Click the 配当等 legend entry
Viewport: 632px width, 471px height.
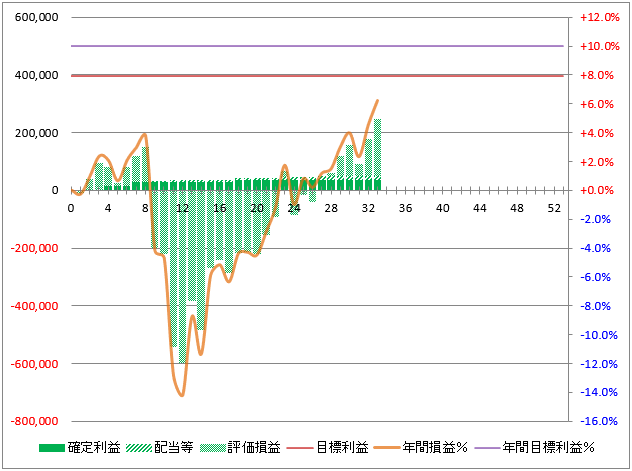pyautogui.click(x=160, y=447)
